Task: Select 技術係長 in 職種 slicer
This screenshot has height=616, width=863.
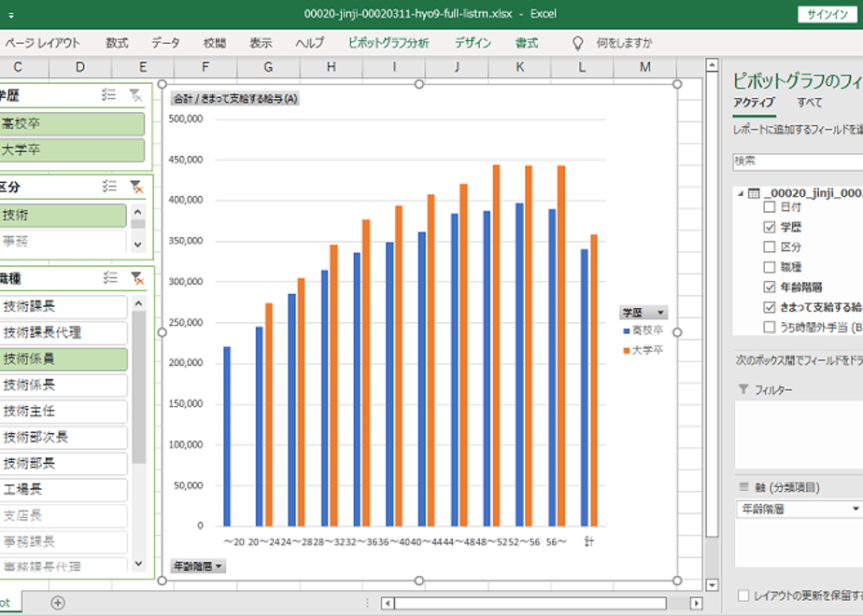Action: click(64, 385)
